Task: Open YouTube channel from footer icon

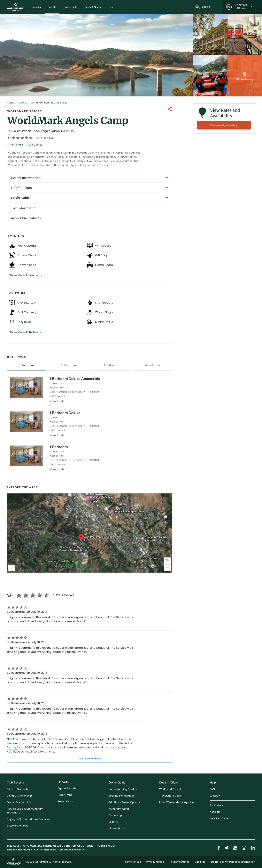Action: pyautogui.click(x=235, y=848)
